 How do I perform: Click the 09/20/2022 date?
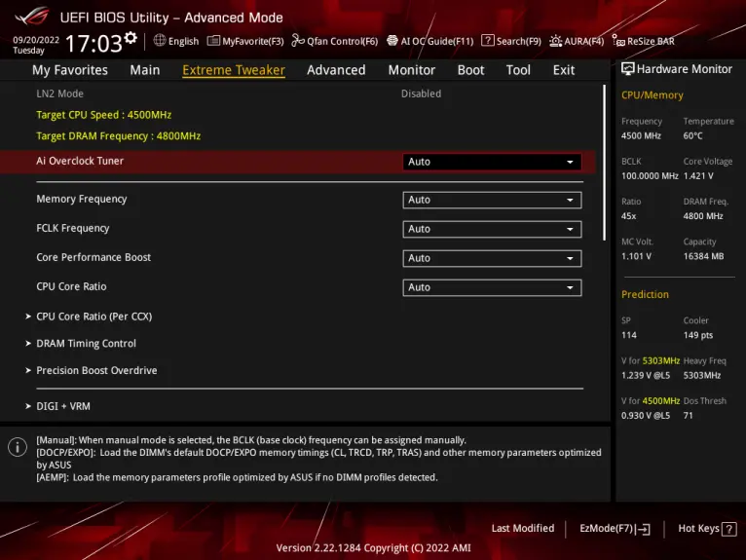pyautogui.click(x=36, y=40)
